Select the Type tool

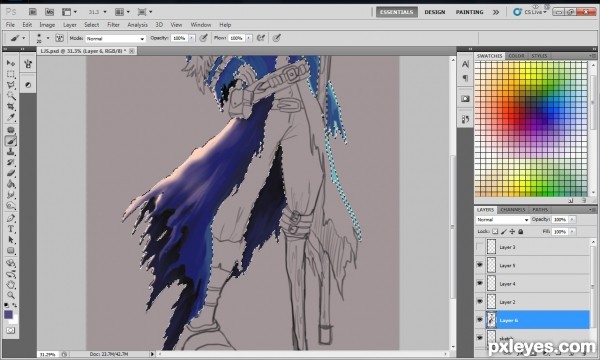point(11,229)
